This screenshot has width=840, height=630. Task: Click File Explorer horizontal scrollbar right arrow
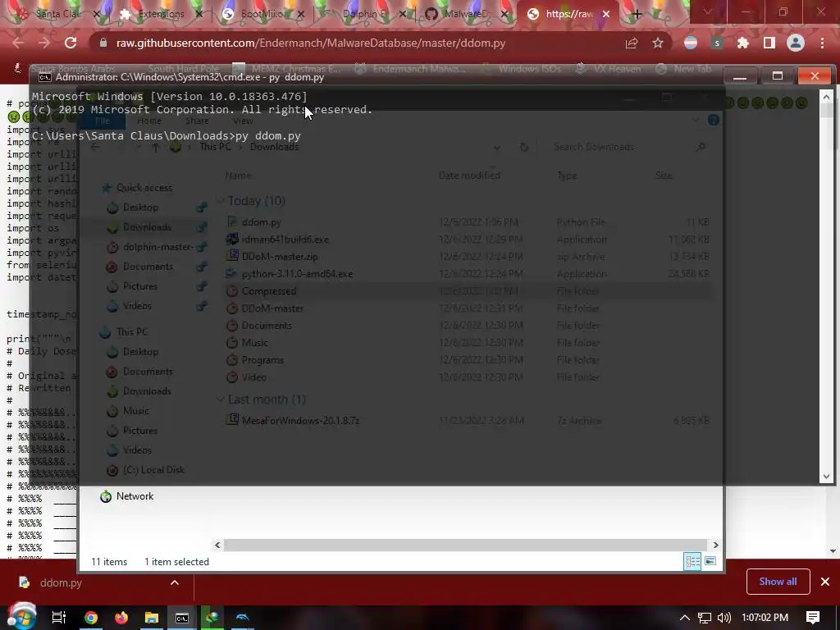pos(715,545)
